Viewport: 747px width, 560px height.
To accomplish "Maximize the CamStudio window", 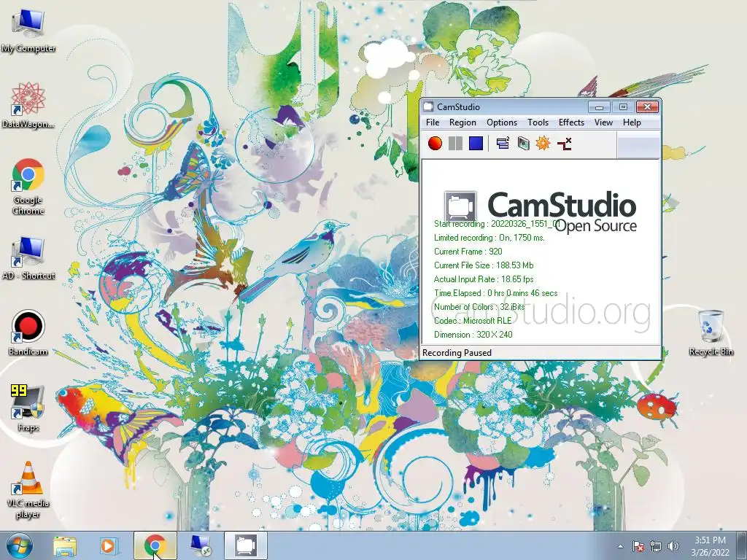I will (x=623, y=107).
